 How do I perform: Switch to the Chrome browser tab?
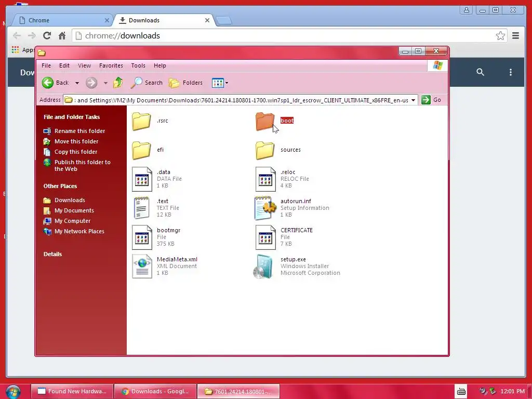point(62,20)
